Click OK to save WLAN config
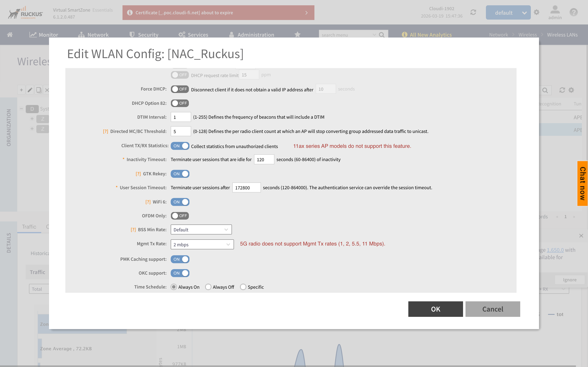588x367 pixels. click(435, 309)
